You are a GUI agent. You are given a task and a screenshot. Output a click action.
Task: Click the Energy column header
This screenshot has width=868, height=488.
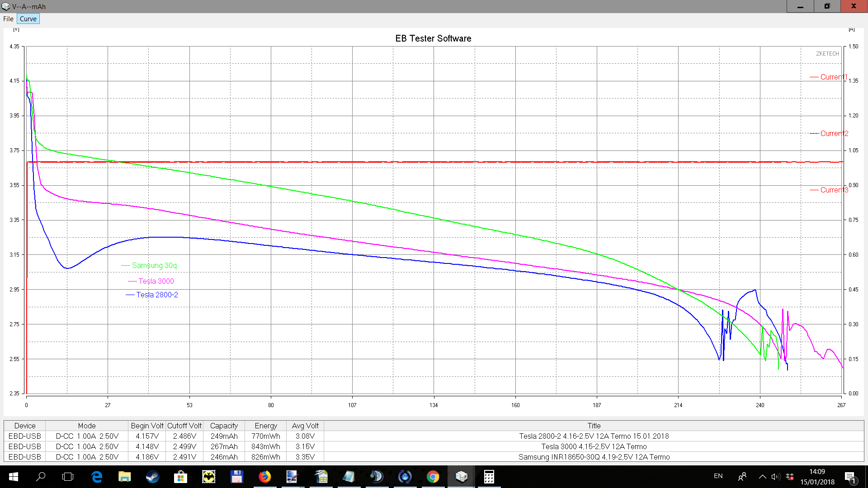(x=266, y=426)
